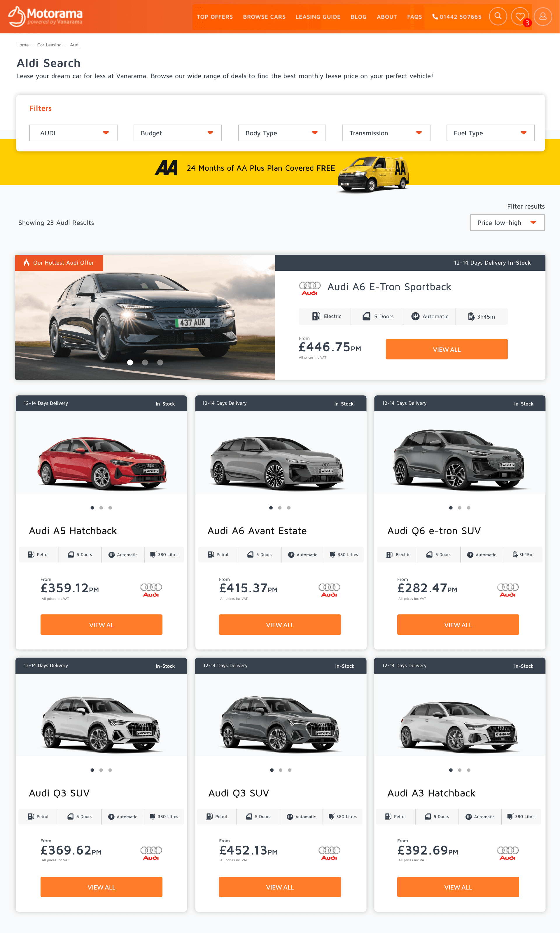This screenshot has width=560, height=933.
Task: Click the AA logo in yellow banner
Action: (x=166, y=167)
